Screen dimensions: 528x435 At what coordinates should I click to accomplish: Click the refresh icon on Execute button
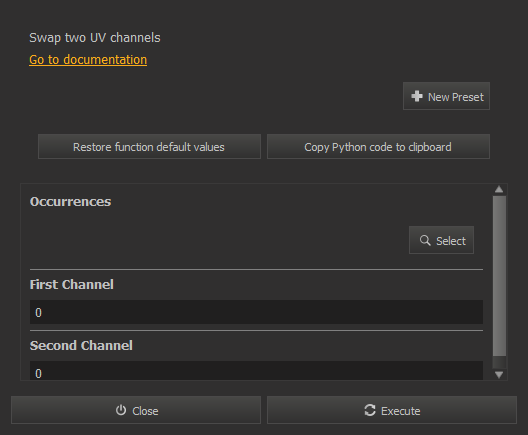point(370,410)
